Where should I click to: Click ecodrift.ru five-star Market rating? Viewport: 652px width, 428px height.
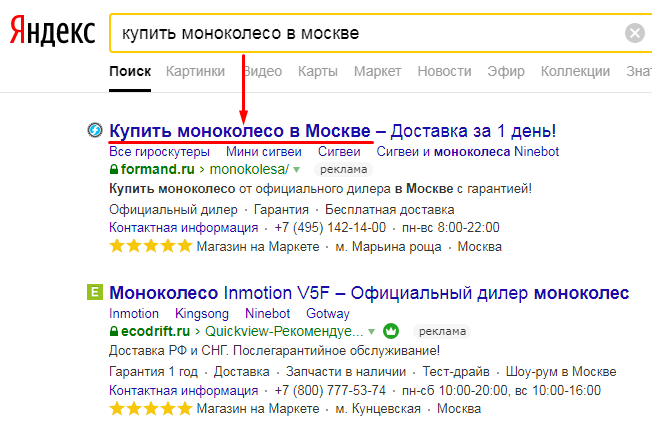[150, 408]
